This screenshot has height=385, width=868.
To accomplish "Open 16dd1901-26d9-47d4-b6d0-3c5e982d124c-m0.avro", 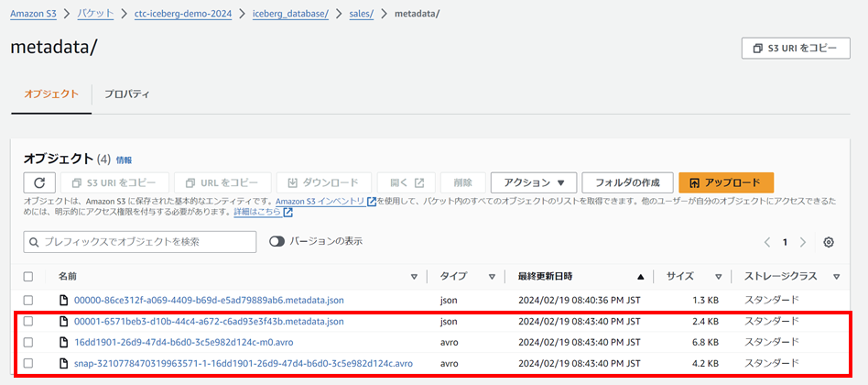I will [x=184, y=342].
